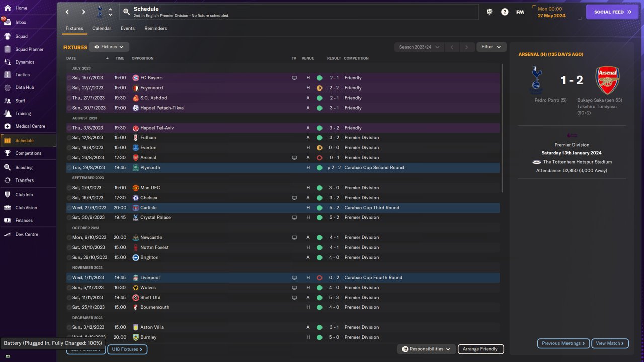644x362 pixels.
Task: Click the back navigation arrow
Action: 68,12
